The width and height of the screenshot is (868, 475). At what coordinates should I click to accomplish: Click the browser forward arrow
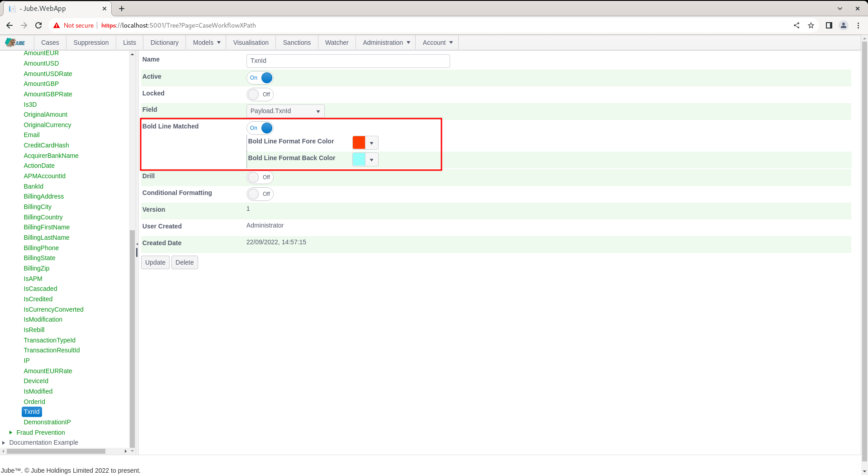click(24, 25)
